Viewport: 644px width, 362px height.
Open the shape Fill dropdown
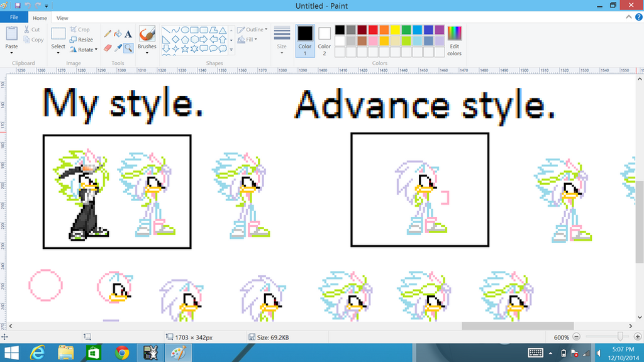pos(247,40)
